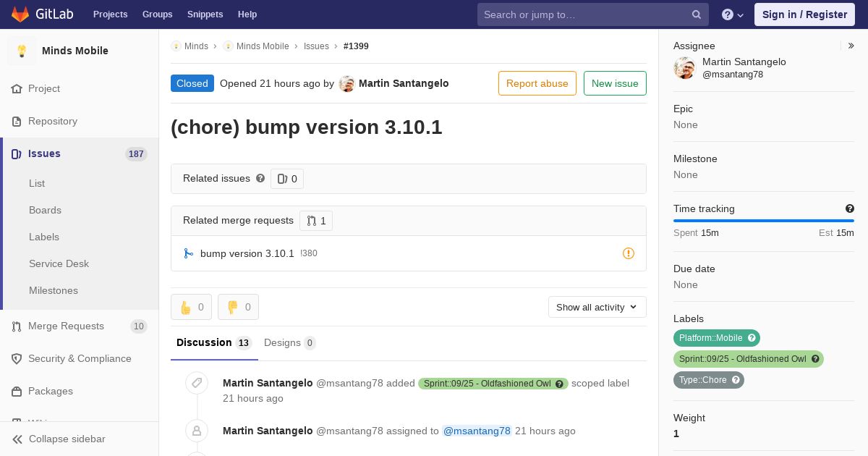Click the Security & Compliance shield icon
Image resolution: width=868 pixels, height=456 pixels.
(x=17, y=359)
